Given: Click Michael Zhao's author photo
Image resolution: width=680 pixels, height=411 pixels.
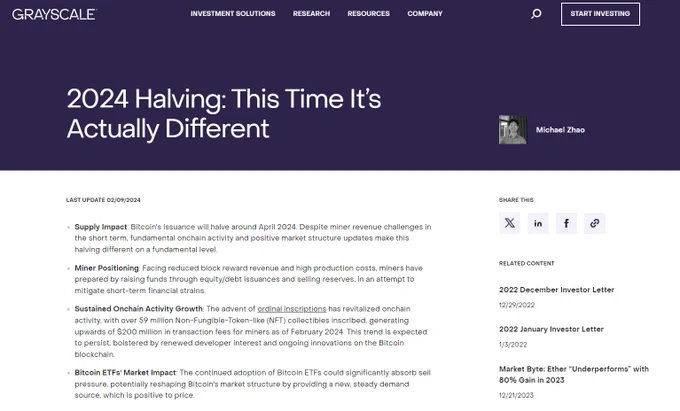Looking at the screenshot, I should click(513, 130).
